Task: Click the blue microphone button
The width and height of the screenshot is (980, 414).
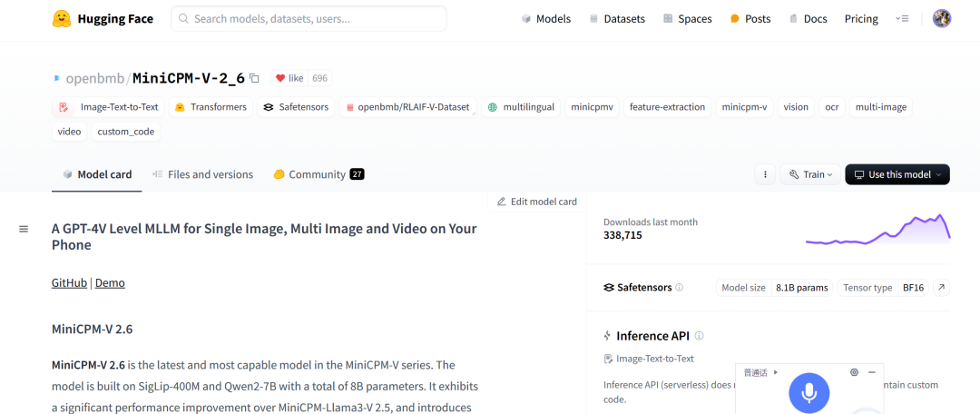Action: (x=808, y=392)
